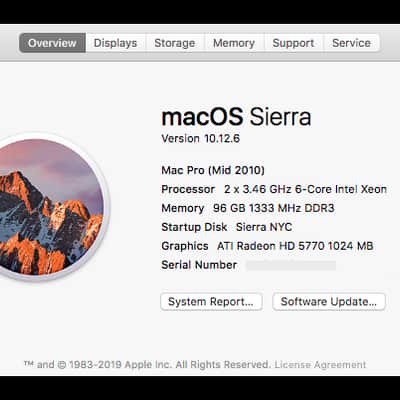The image size is (400, 400).
Task: Open the Support tab
Action: (x=293, y=43)
